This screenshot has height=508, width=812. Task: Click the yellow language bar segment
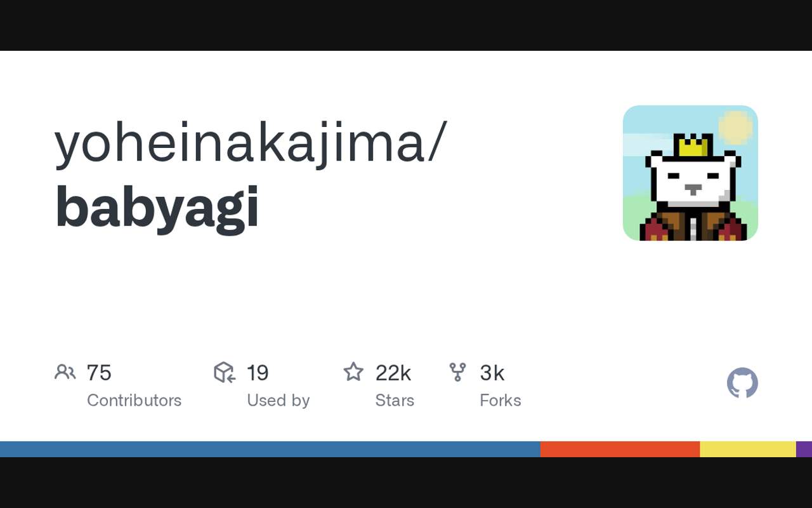pos(748,449)
